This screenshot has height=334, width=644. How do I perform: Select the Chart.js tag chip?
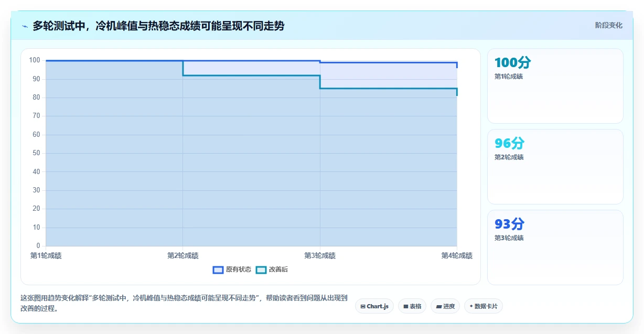[374, 306]
